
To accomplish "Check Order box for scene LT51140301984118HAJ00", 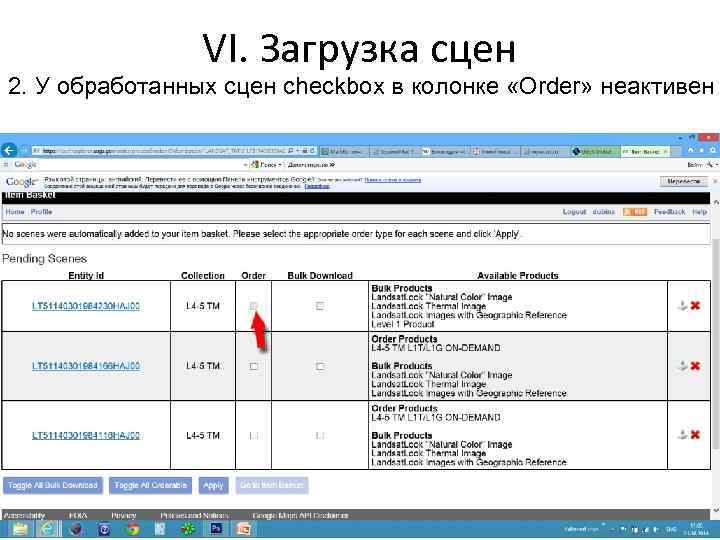I will [x=253, y=435].
